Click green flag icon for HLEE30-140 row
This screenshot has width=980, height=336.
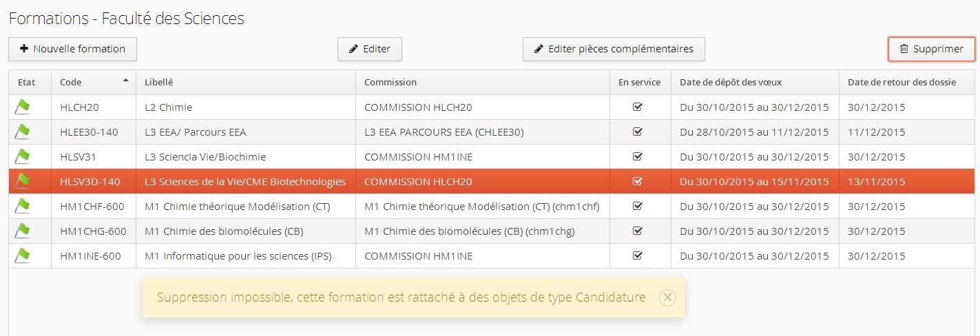point(23,132)
